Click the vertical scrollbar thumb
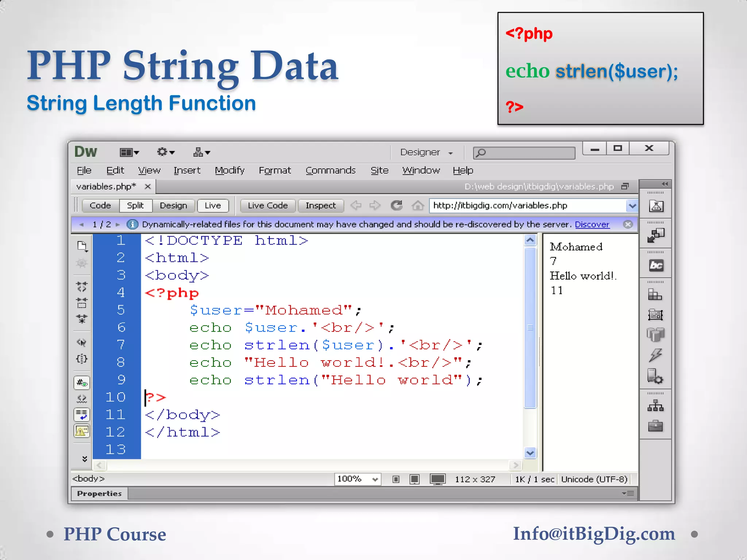Viewport: 747px width, 560px height. click(530, 328)
